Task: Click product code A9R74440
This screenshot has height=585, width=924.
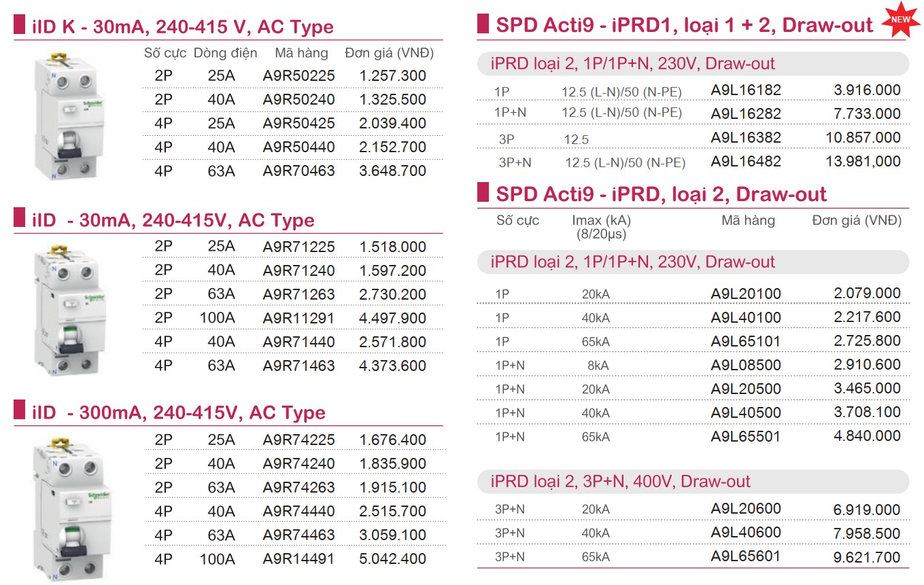Action: (x=299, y=512)
